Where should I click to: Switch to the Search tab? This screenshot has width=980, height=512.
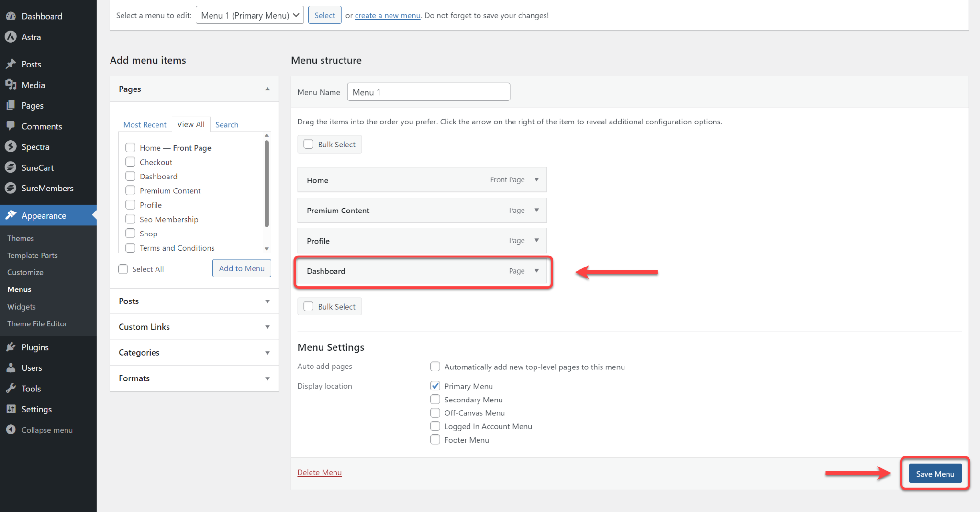tap(227, 124)
